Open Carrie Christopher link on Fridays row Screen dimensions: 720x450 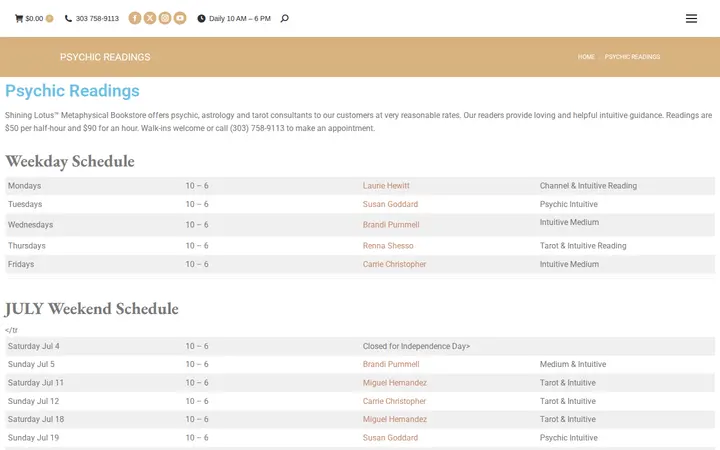click(x=394, y=264)
